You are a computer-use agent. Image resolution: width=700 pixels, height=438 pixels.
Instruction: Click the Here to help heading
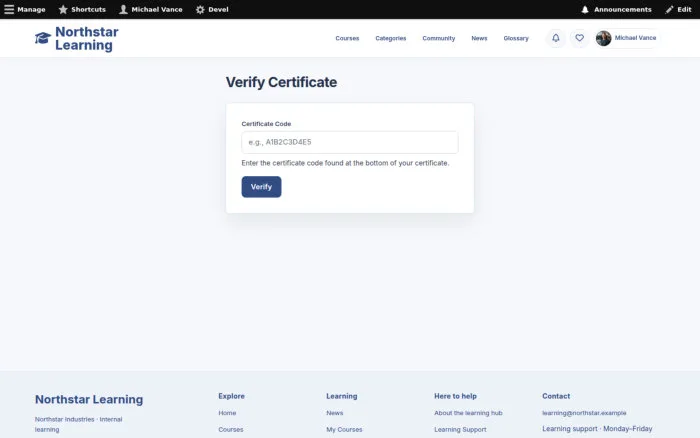[x=455, y=396]
